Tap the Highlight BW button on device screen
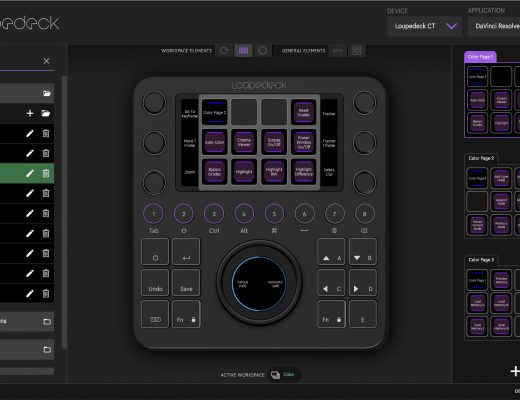This screenshot has width=520, height=400. point(274,172)
